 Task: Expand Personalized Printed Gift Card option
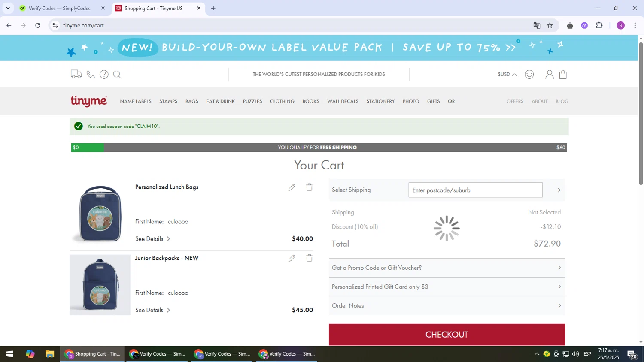447,287
